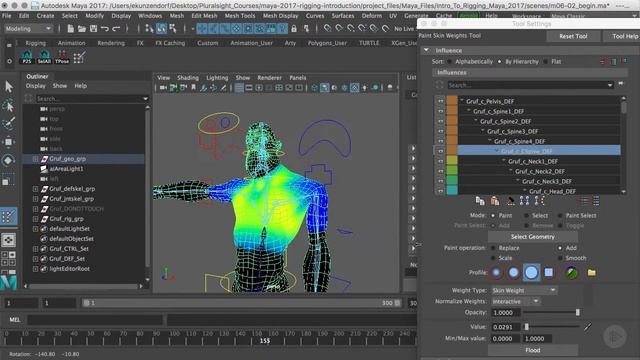Click the Value 0.0291 input field
This screenshot has height=360, width=640.
pos(506,327)
